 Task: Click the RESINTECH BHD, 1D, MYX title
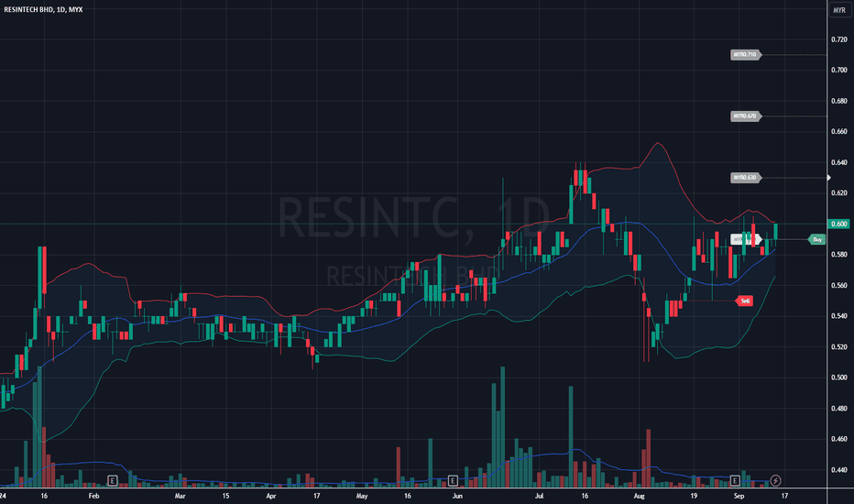pos(43,10)
